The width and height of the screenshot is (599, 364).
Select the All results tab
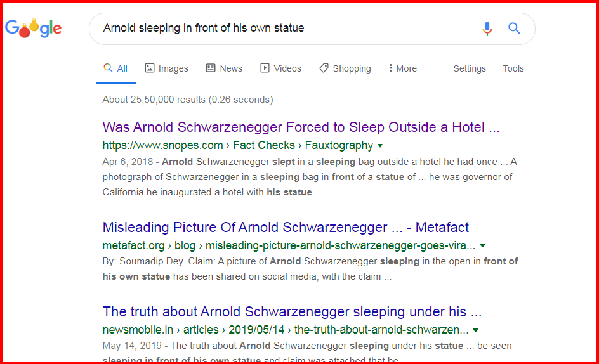click(x=115, y=68)
